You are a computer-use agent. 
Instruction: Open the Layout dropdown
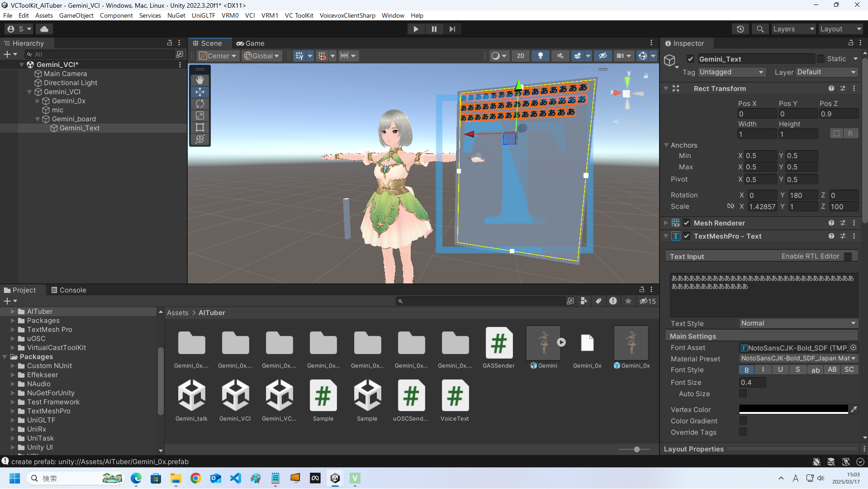point(841,29)
